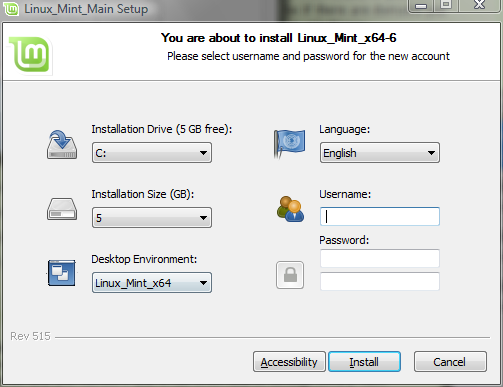
Task: Open the Accessibility options button
Action: click(x=289, y=362)
